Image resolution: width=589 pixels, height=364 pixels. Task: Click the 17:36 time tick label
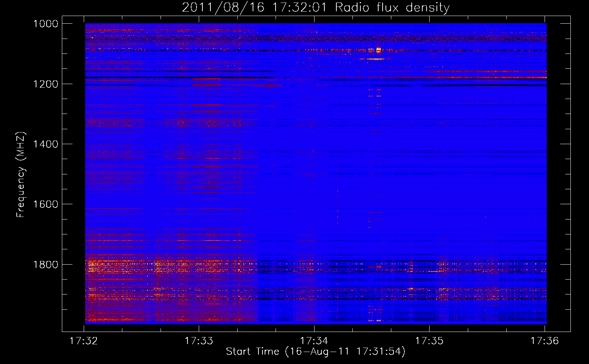(x=544, y=341)
